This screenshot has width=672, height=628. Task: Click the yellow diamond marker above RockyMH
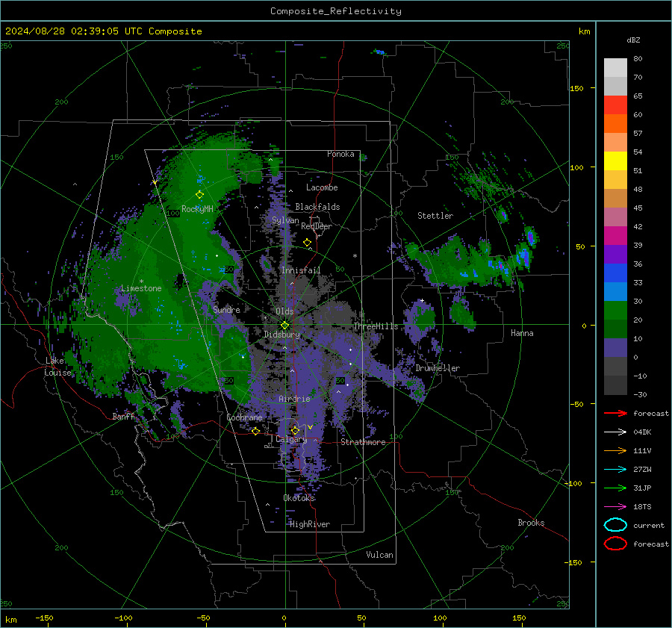(x=199, y=194)
